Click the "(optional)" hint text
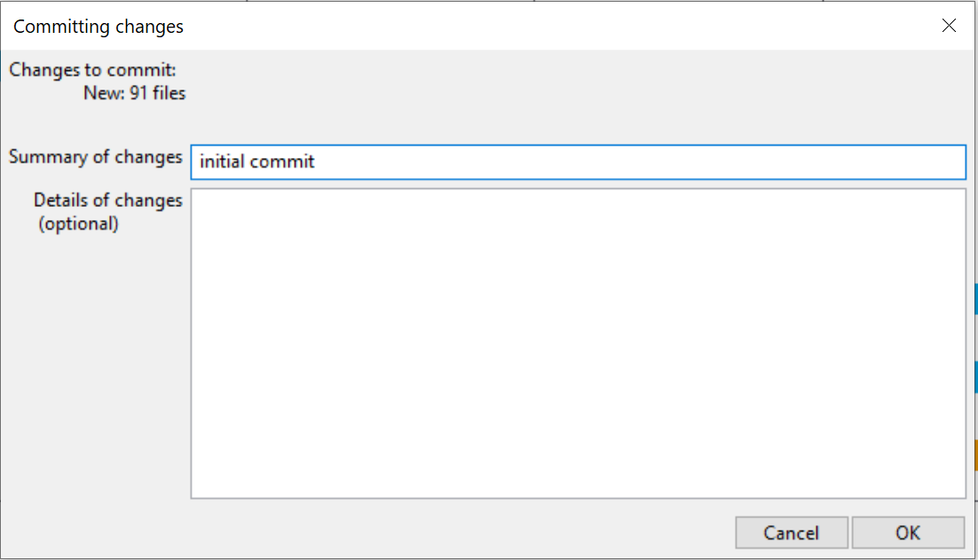The image size is (978, 560). pyautogui.click(x=78, y=223)
